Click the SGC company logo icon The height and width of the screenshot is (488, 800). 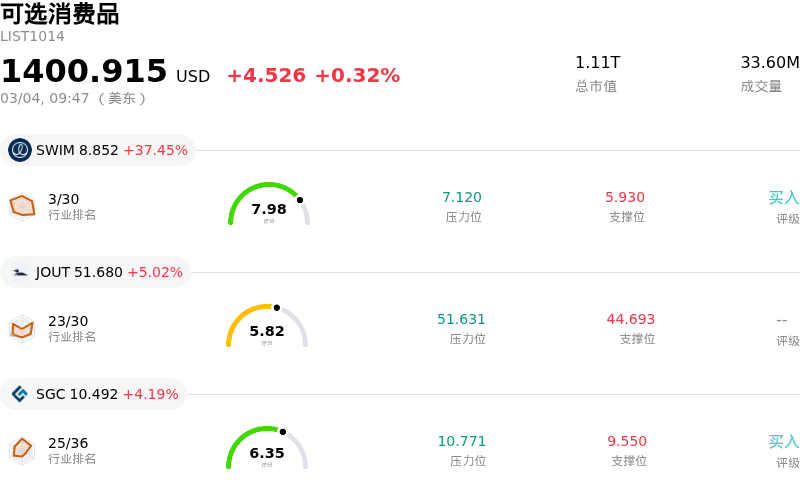[20, 394]
